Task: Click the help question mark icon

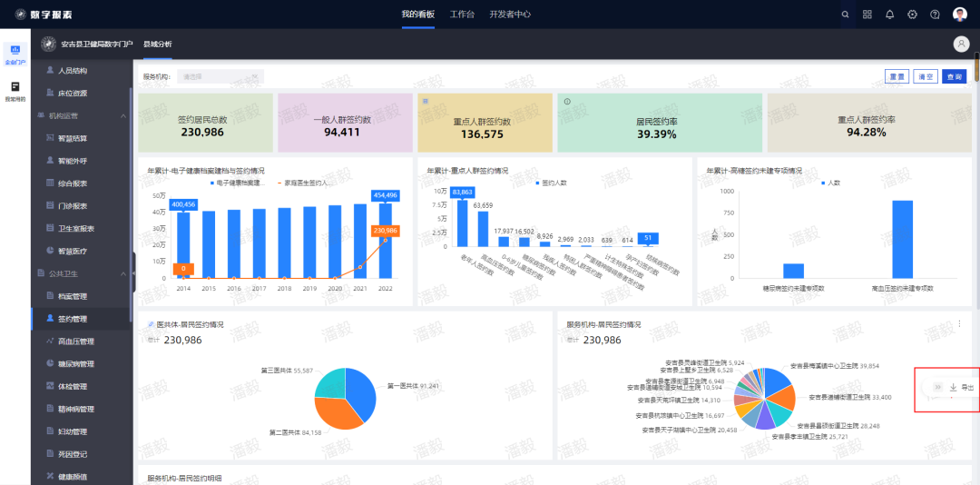Action: click(x=935, y=15)
